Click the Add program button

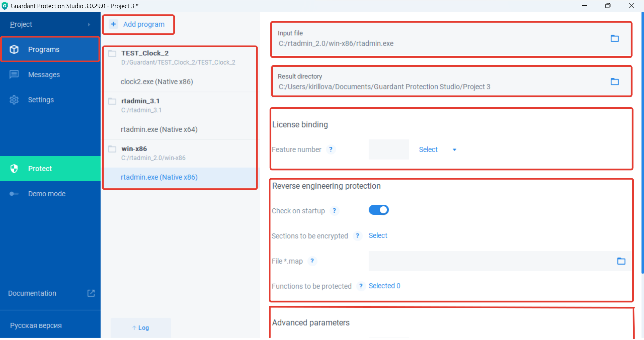138,24
